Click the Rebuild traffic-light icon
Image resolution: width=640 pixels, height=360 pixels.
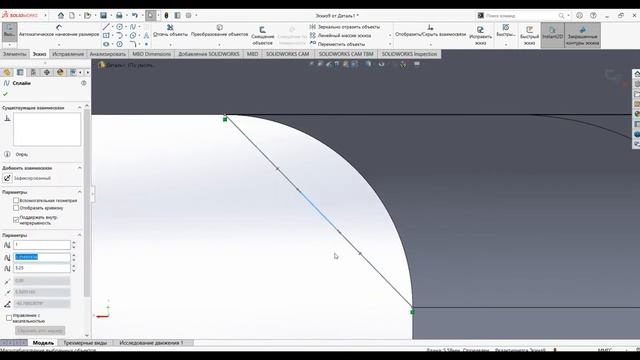(166, 16)
